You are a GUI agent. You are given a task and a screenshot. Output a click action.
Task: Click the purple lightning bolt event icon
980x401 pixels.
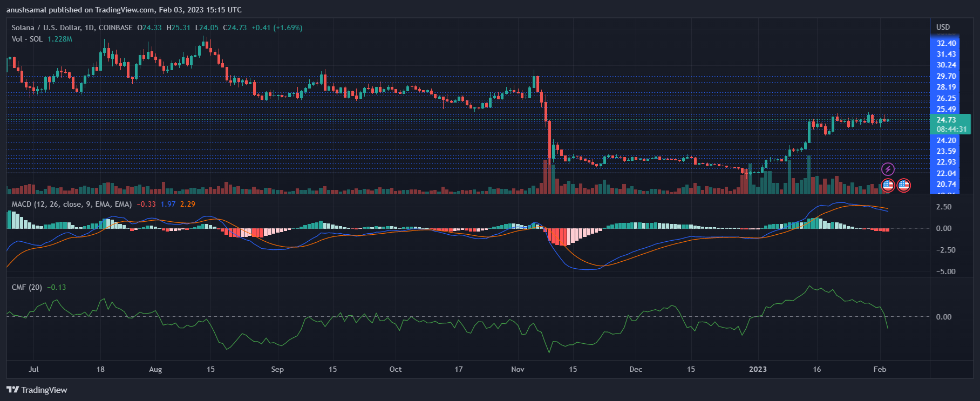point(888,169)
